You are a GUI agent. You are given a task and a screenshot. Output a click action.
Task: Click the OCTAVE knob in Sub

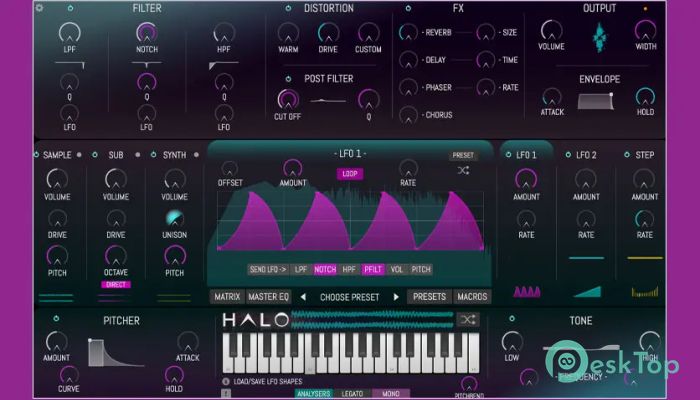pyautogui.click(x=116, y=256)
